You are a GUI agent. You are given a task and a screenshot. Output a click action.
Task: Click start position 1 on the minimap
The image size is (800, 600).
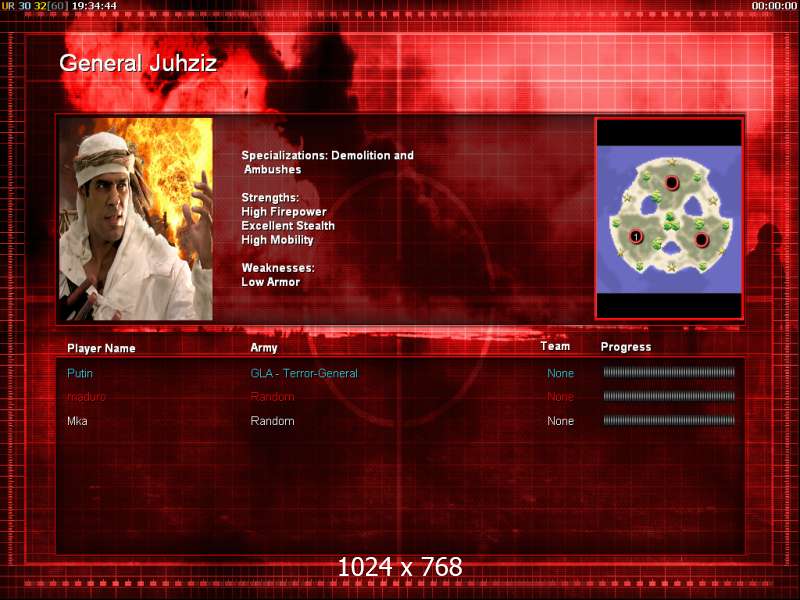coord(636,237)
